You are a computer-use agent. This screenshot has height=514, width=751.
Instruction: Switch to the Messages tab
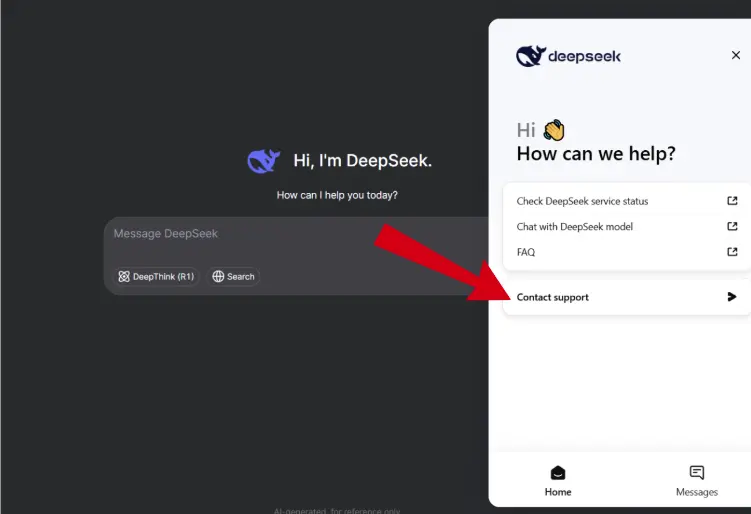tap(696, 480)
